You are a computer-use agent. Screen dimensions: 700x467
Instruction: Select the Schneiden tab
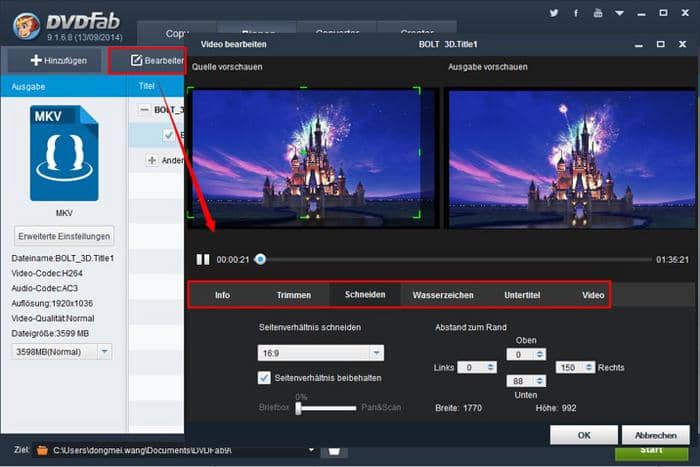[365, 295]
